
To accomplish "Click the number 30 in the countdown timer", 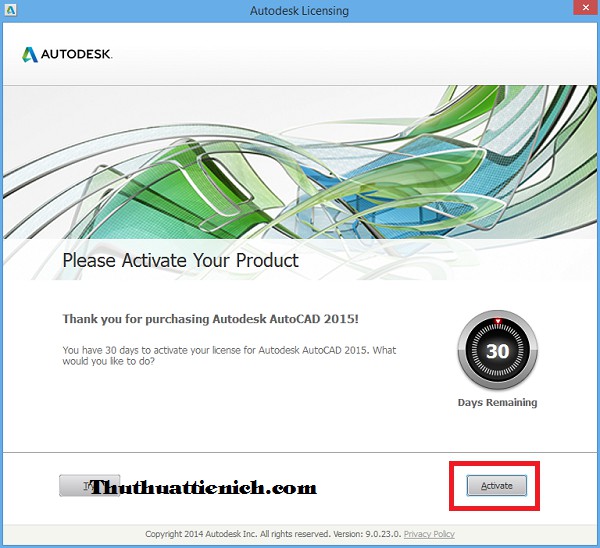I will 497,351.
